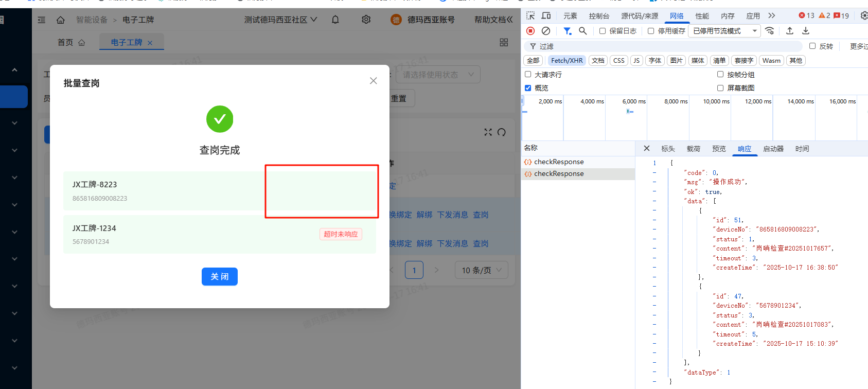
Task: Open settings gear icon in app header
Action: (366, 20)
